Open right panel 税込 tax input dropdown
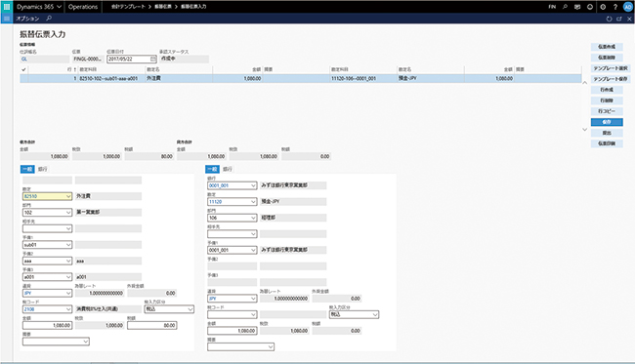This screenshot has width=635, height=364. tap(375, 314)
